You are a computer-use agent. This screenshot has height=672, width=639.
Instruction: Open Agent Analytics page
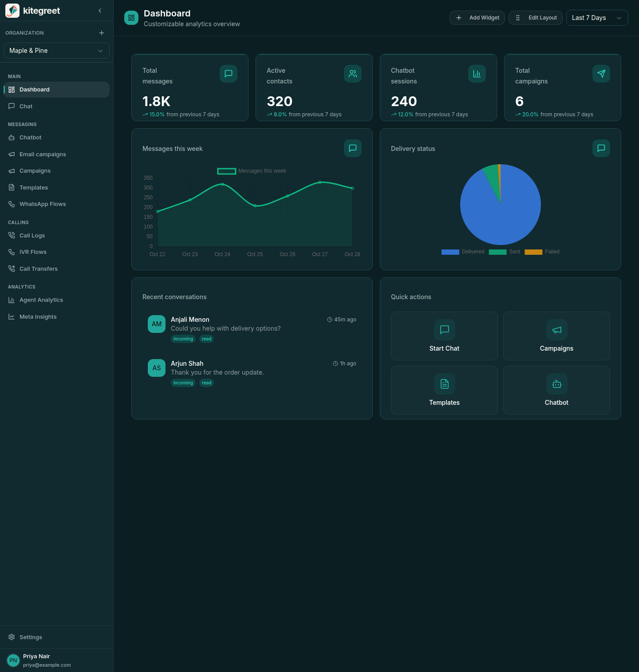(x=56, y=300)
